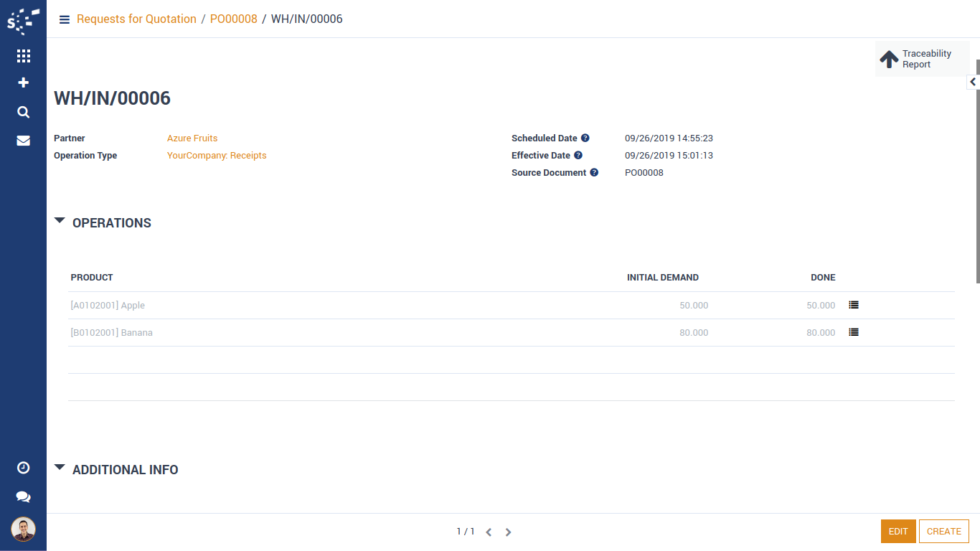Go to Requests for Quotation breadcrumb

[x=136, y=19]
